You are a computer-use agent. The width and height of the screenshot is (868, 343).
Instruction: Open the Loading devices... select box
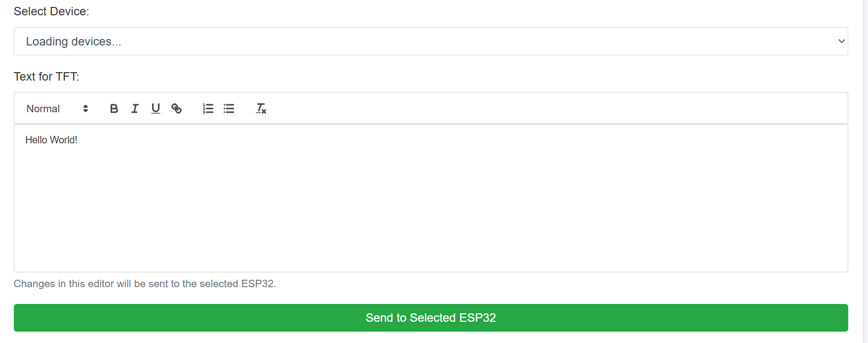(431, 42)
